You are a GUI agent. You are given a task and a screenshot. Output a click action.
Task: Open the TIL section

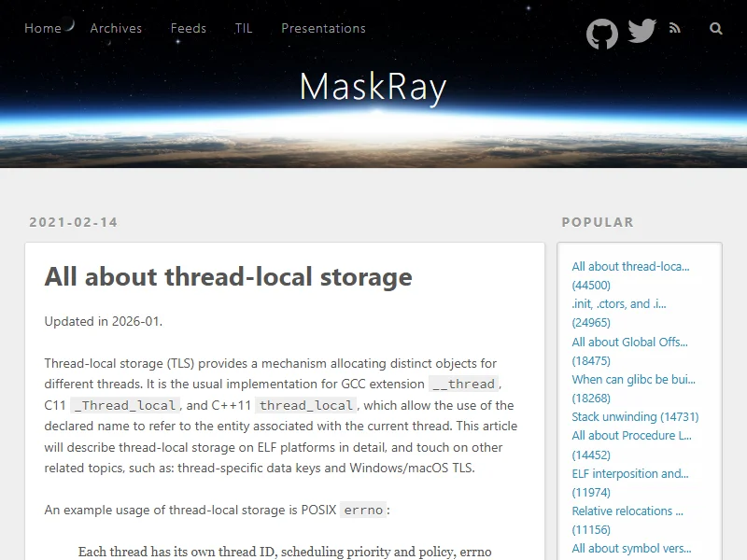[244, 28]
